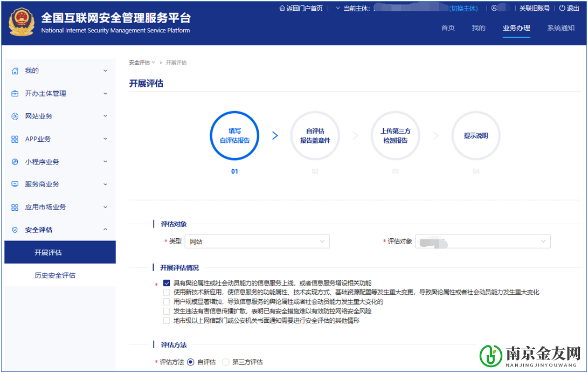This screenshot has width=588, height=373.
Task: Select the 第三方评估 radio button
Action: pos(225,362)
